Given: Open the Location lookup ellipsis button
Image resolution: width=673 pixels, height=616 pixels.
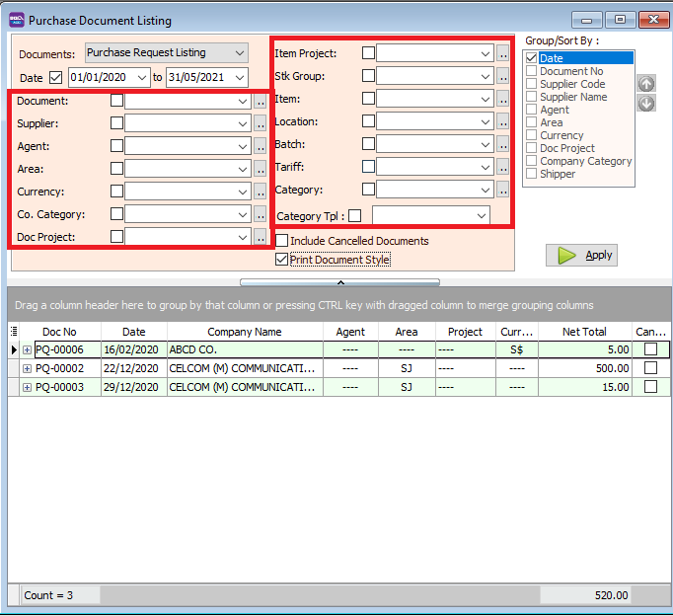Looking at the screenshot, I should (x=502, y=121).
